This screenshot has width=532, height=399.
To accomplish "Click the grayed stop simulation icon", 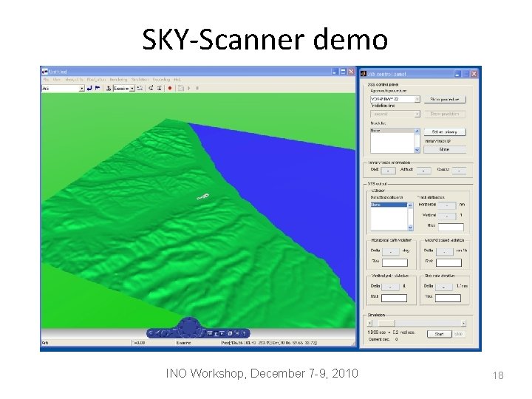I will pyautogui.click(x=197, y=88).
